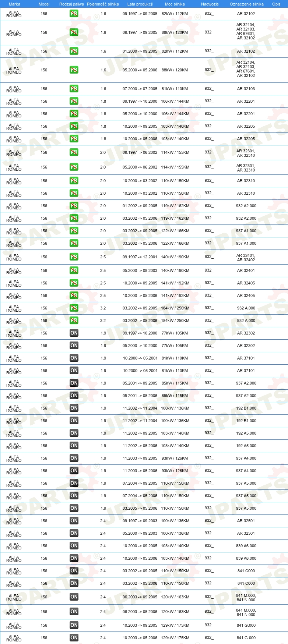Click ON diesel icon in 1.9 09.1997 -> 10.2000 row
288x644 pixels.
coord(74,333)
